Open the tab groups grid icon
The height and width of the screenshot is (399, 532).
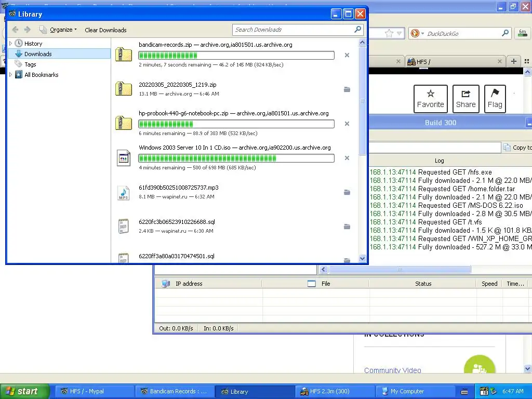527,61
